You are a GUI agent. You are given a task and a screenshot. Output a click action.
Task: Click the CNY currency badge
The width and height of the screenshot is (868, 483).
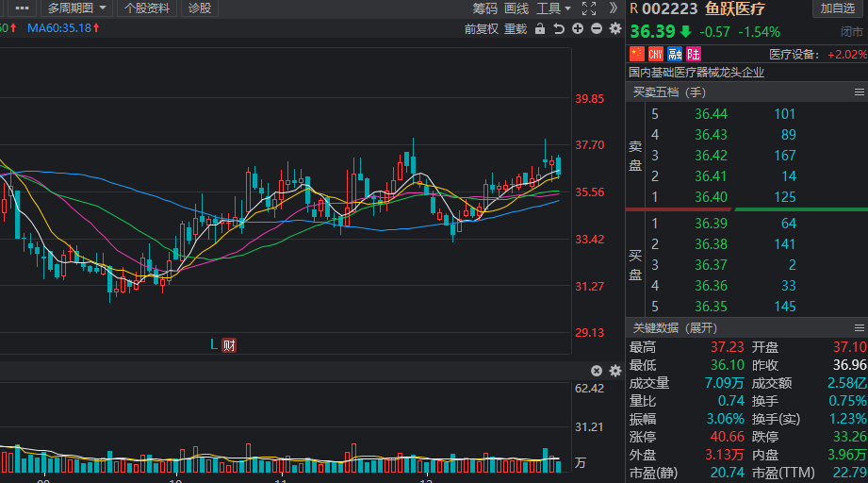tap(656, 54)
